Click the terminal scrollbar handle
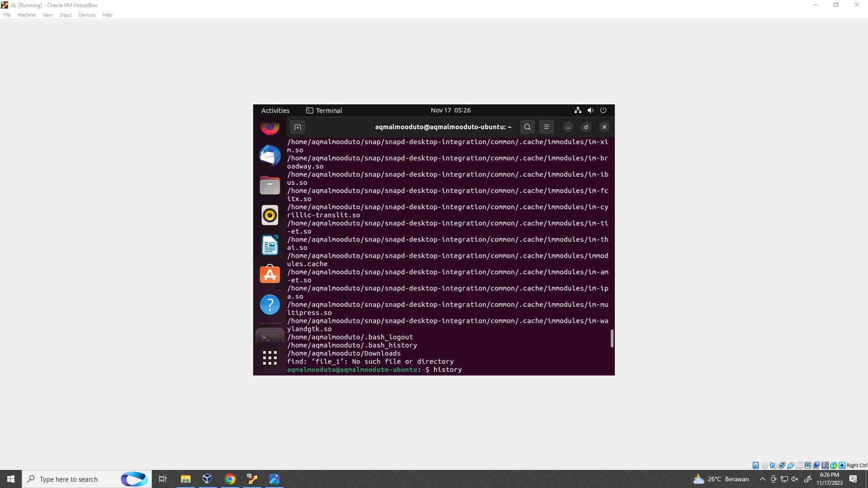The height and width of the screenshot is (488, 868). 612,338
